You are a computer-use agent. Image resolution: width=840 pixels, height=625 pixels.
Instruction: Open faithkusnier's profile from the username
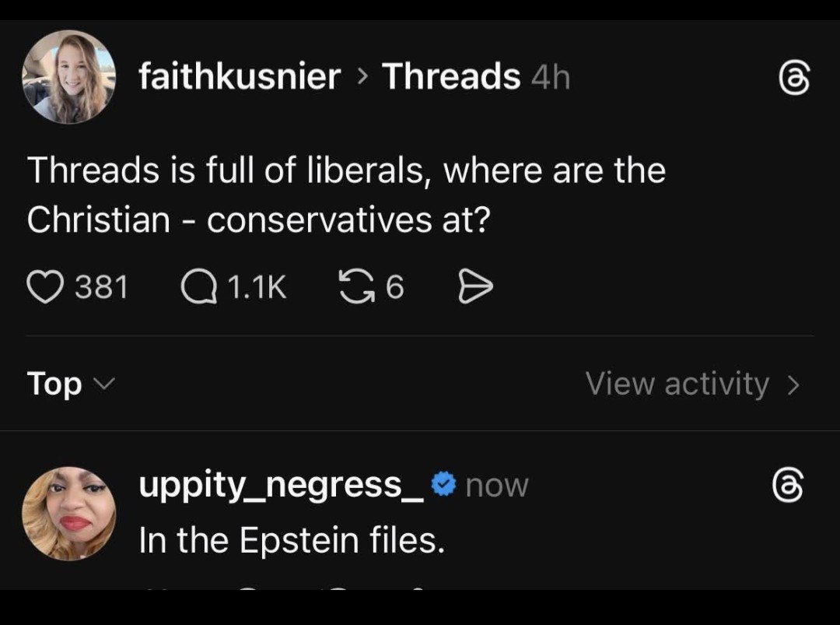[240, 76]
